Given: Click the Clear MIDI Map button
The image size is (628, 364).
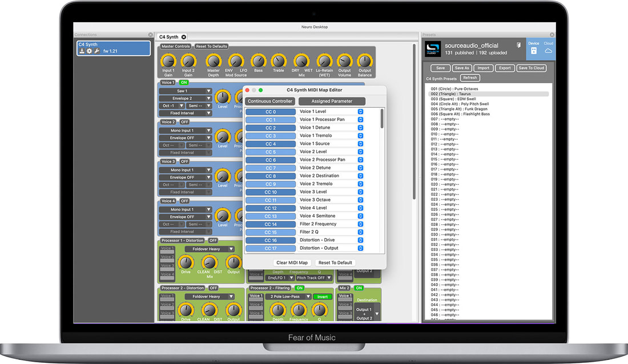Looking at the screenshot, I should tap(292, 262).
